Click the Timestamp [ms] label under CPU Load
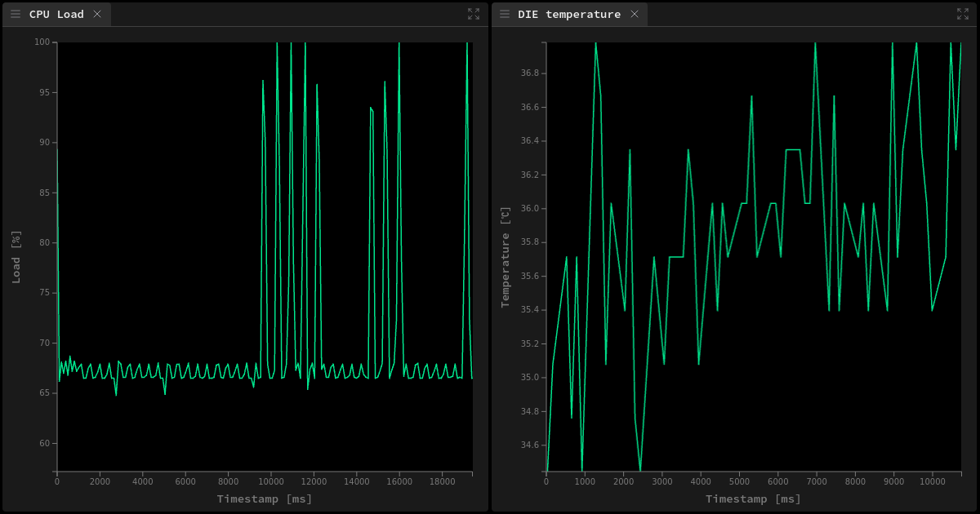 tap(265, 498)
